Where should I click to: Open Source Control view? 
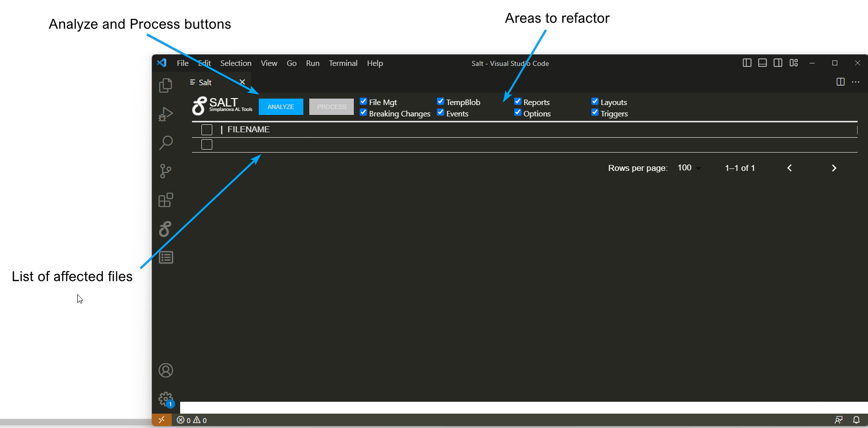tap(166, 171)
